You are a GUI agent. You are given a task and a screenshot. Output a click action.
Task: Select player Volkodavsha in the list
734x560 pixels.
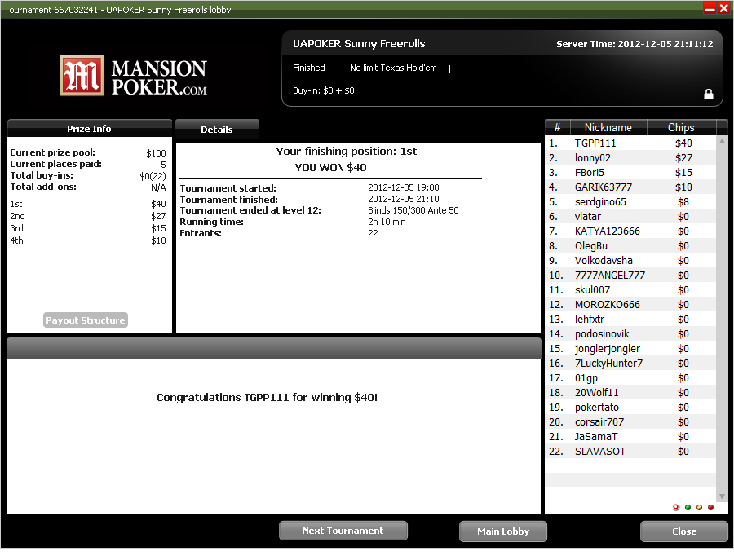(x=630, y=261)
